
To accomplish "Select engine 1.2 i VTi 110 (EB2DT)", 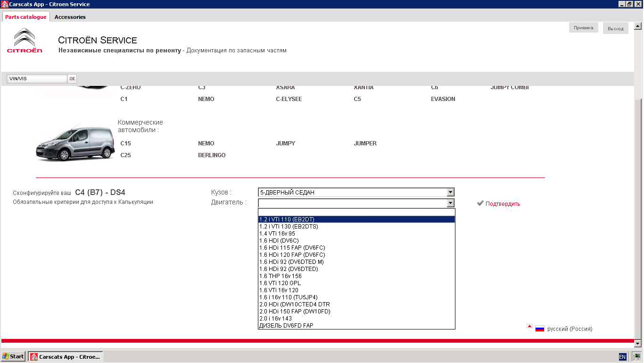I will [x=356, y=219].
